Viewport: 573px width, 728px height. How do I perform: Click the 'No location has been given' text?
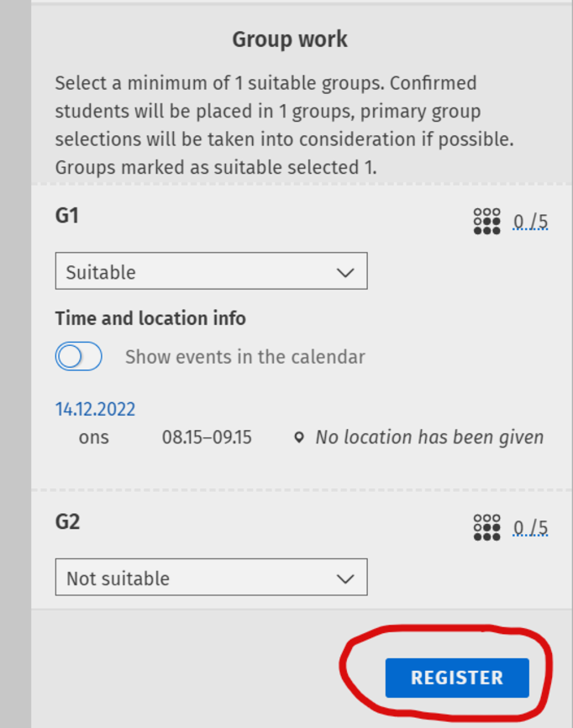[429, 437]
